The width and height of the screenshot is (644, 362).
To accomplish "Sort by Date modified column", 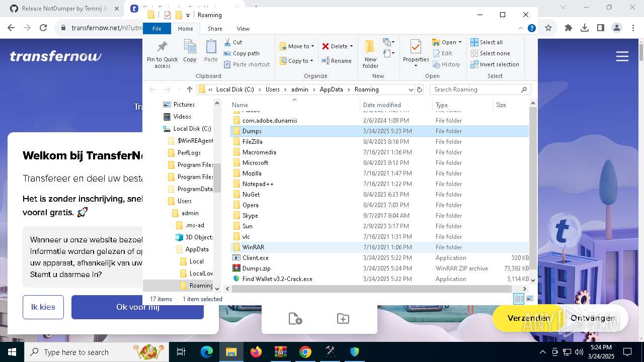I will tap(396, 105).
